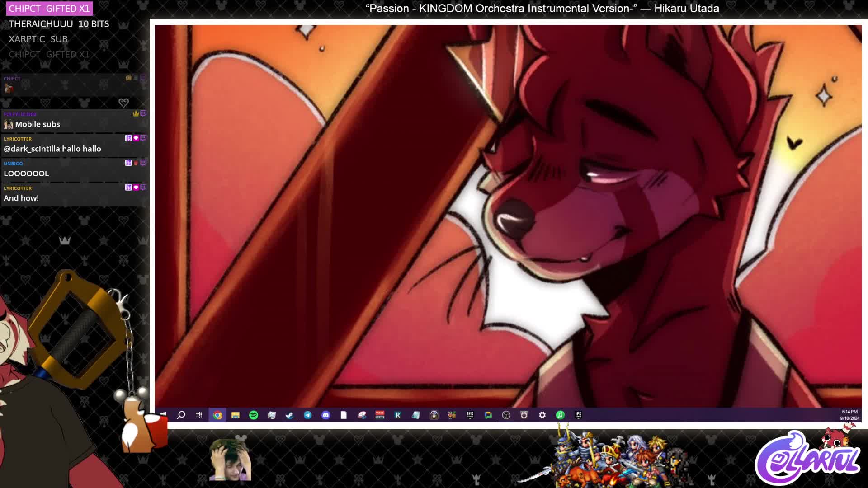Image resolution: width=868 pixels, height=488 pixels.
Task: Click the Twitch badge on LOOOOOOL message
Action: pyautogui.click(x=143, y=162)
